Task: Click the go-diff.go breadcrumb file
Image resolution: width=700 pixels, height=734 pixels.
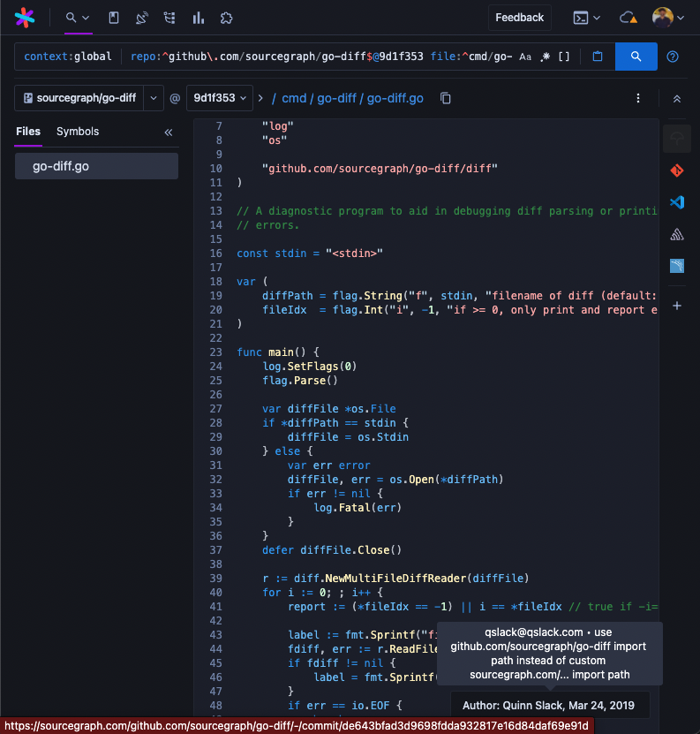Action: tap(395, 98)
